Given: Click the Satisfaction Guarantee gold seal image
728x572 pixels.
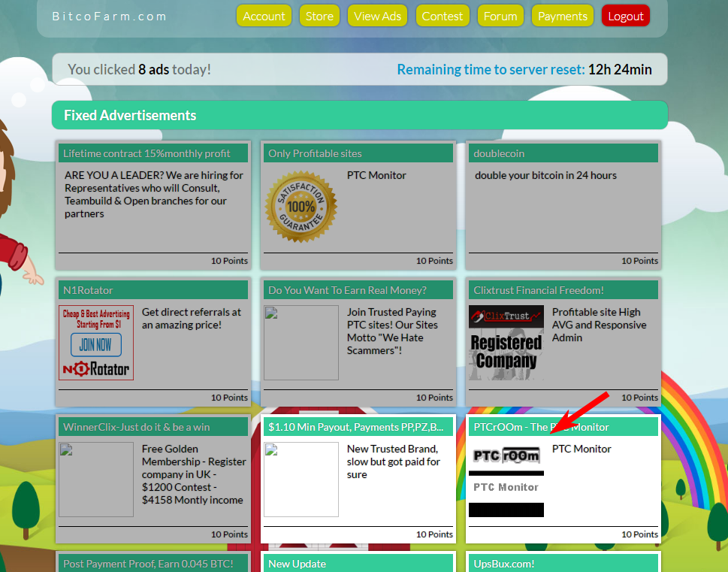Looking at the screenshot, I should [x=301, y=207].
